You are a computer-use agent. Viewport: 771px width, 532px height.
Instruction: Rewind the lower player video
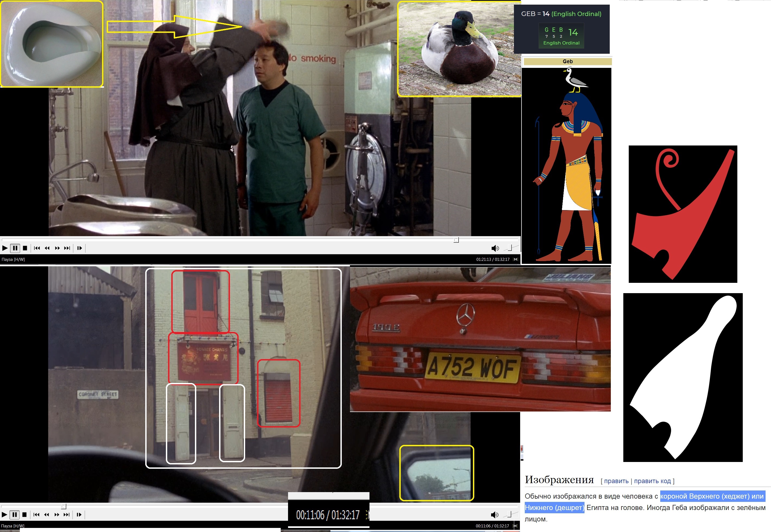coord(46,515)
